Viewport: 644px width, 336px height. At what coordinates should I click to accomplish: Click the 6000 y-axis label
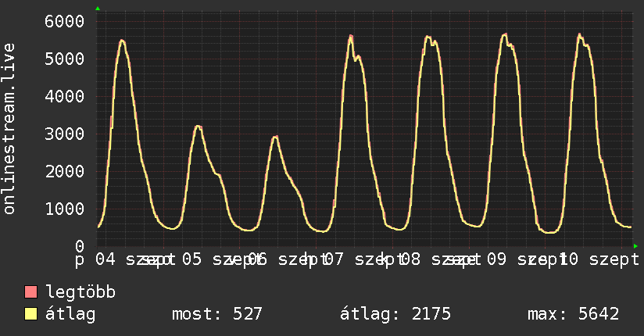coord(65,21)
